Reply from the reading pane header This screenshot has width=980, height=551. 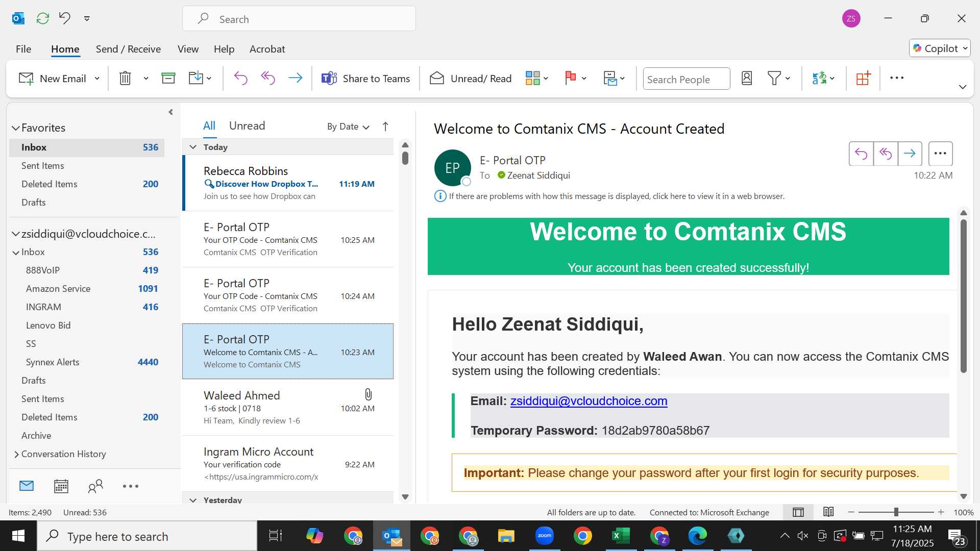(x=861, y=154)
